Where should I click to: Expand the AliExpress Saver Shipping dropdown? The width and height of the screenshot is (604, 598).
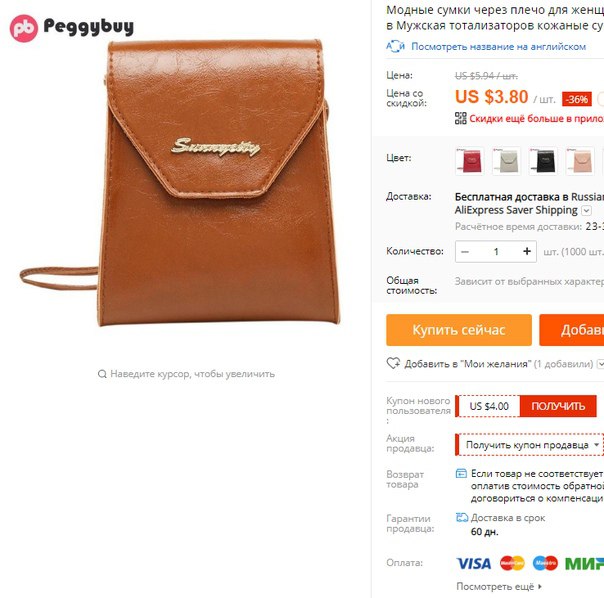coord(586,211)
